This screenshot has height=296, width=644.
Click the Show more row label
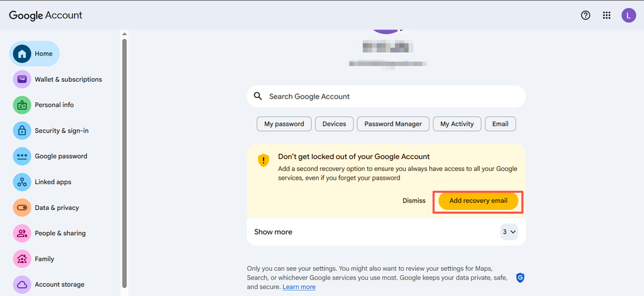click(273, 232)
